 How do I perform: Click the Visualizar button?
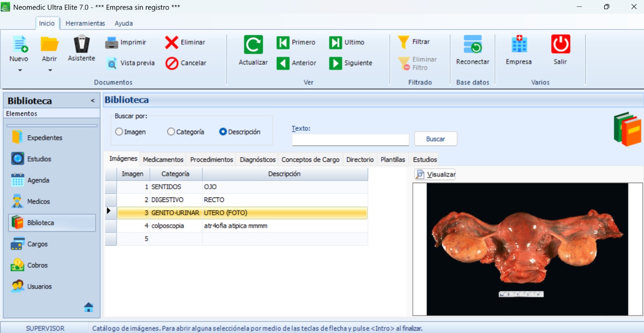(436, 175)
